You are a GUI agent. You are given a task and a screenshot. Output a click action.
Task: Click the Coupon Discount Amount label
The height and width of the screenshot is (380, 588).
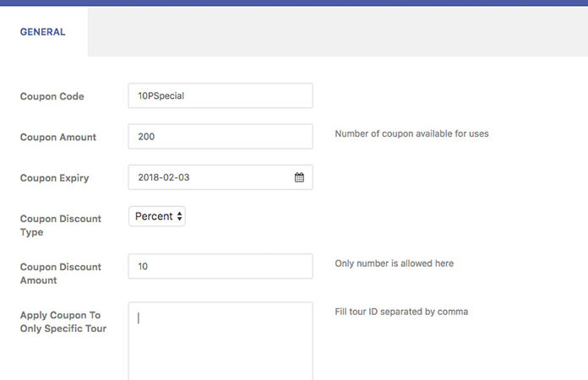pos(60,273)
